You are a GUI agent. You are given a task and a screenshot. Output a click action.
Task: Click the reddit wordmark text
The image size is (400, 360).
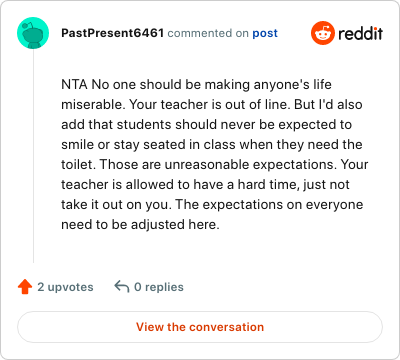click(360, 33)
